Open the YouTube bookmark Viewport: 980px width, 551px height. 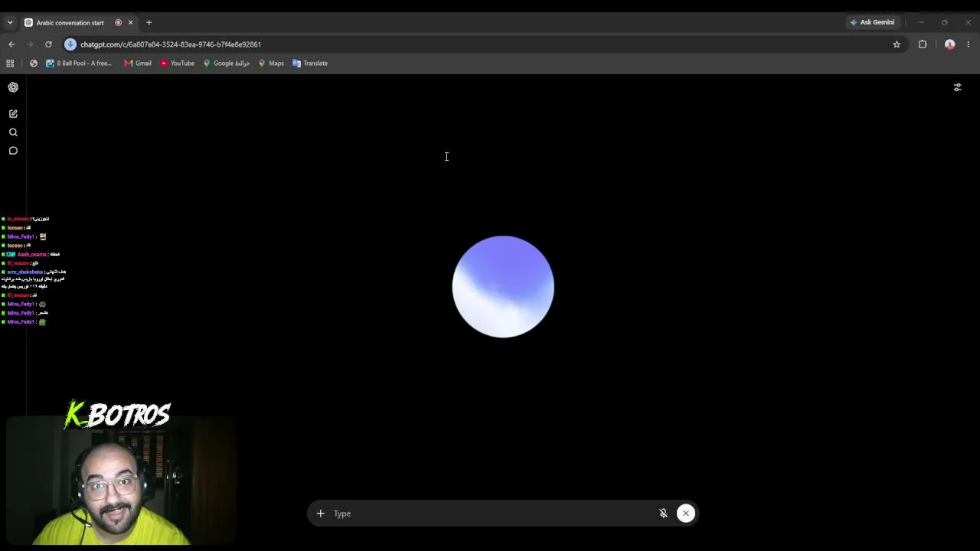point(178,64)
